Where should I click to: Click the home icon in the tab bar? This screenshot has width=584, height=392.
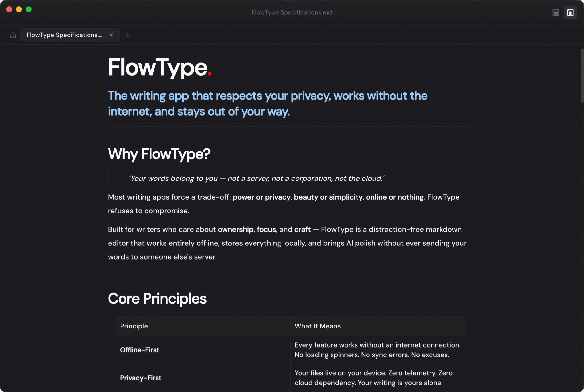[13, 35]
